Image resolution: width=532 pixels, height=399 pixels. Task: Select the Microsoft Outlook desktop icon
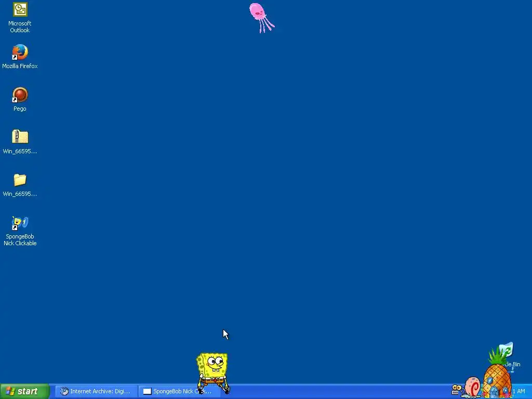(20, 9)
